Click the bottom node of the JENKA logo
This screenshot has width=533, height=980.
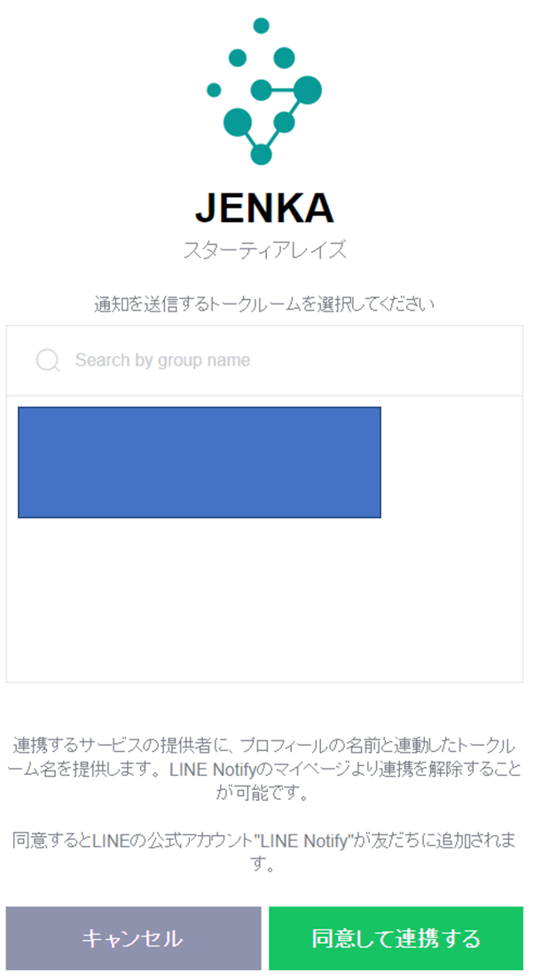(261, 154)
